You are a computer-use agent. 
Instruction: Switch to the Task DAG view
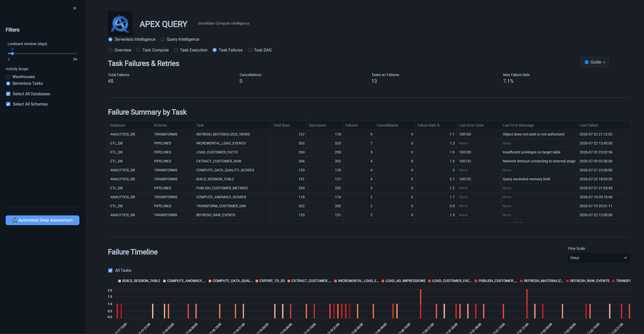(x=260, y=50)
